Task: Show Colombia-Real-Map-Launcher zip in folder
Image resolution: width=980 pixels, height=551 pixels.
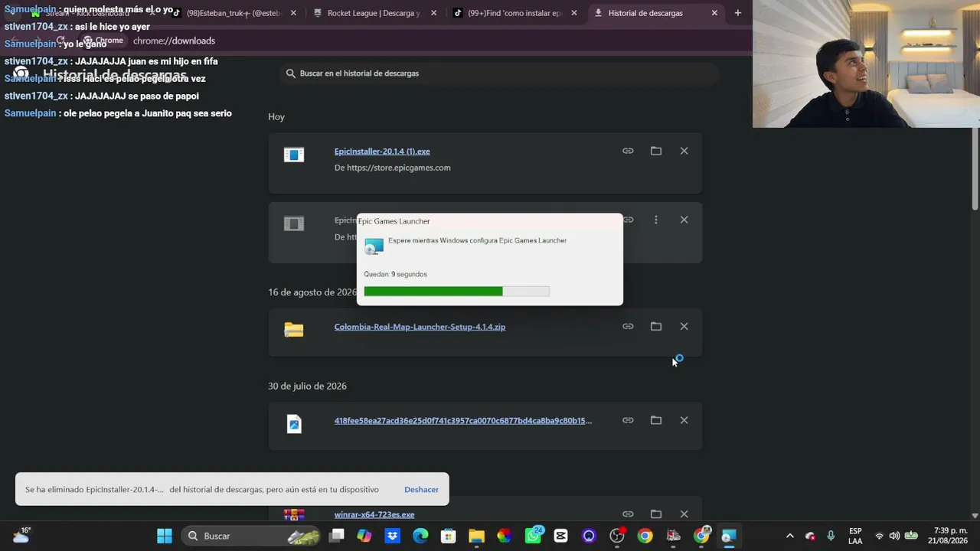Action: [656, 326]
